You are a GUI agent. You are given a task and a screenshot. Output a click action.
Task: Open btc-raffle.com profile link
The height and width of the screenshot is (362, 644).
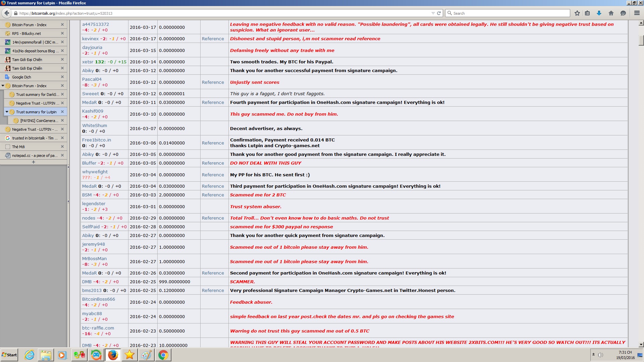click(98, 328)
